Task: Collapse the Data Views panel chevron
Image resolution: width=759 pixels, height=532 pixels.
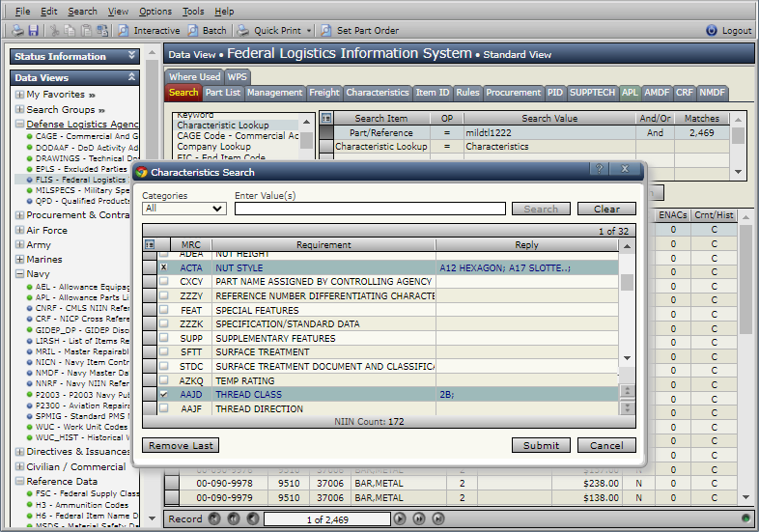Action: point(131,77)
